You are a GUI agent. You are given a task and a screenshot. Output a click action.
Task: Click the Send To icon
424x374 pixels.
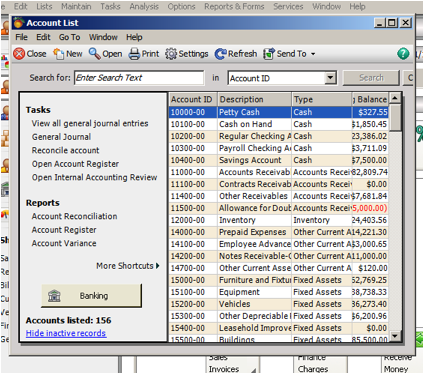(x=269, y=54)
